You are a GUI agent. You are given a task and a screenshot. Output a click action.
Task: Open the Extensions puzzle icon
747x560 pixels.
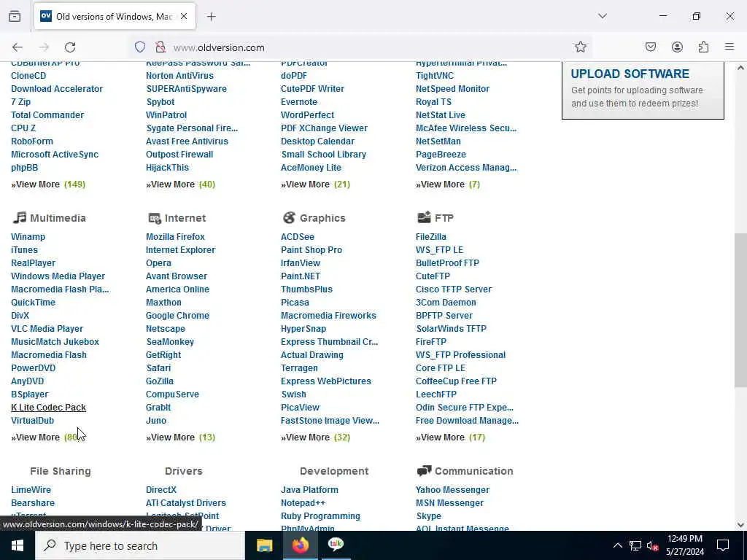point(703,47)
